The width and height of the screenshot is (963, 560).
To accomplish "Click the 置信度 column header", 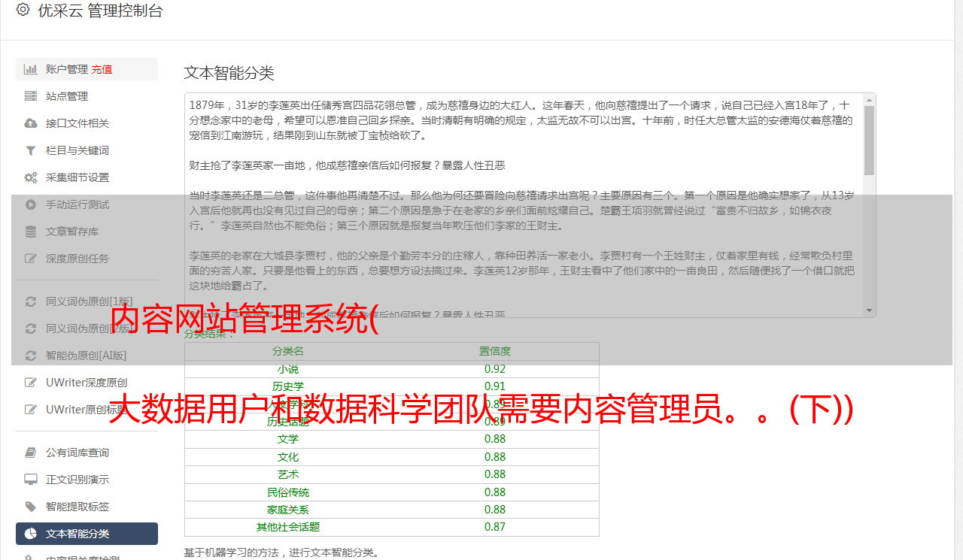I will click(x=495, y=351).
